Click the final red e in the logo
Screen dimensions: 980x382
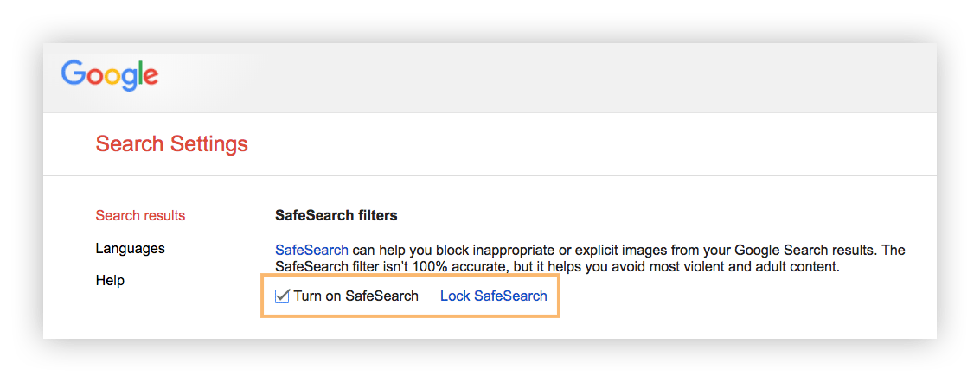point(152,78)
